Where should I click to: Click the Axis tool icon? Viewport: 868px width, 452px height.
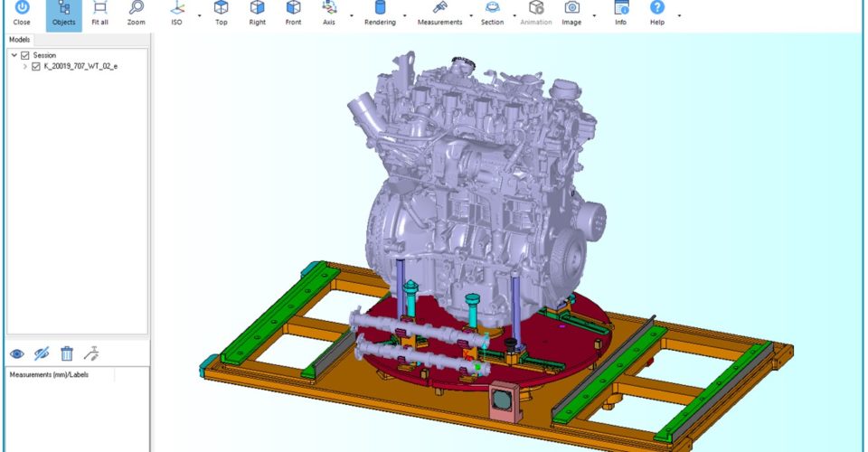tap(329, 8)
